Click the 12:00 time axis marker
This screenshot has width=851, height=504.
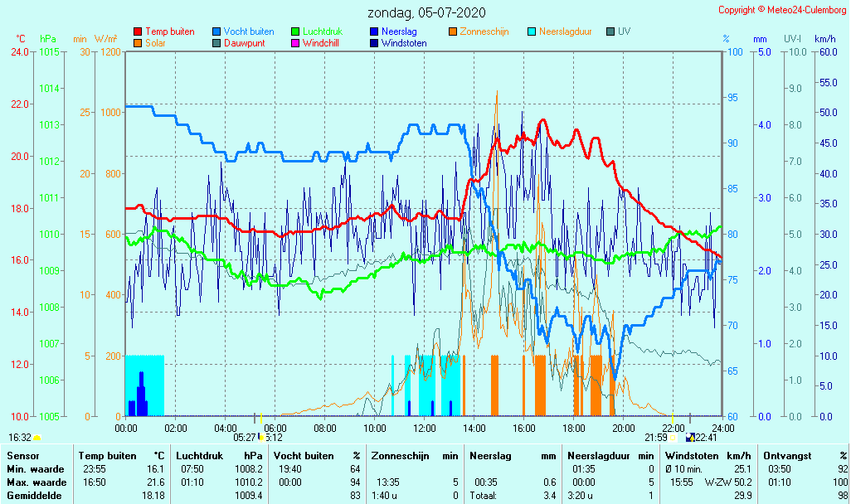[424, 428]
